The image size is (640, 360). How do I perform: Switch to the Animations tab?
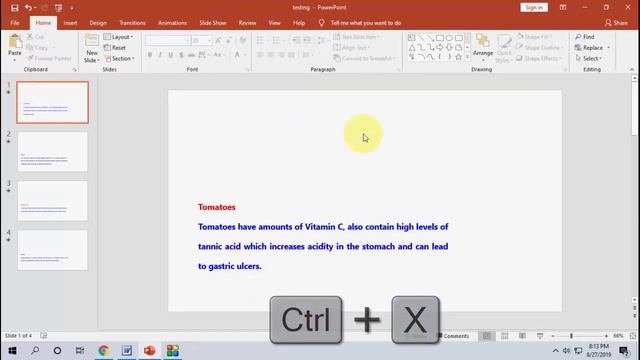click(x=173, y=23)
